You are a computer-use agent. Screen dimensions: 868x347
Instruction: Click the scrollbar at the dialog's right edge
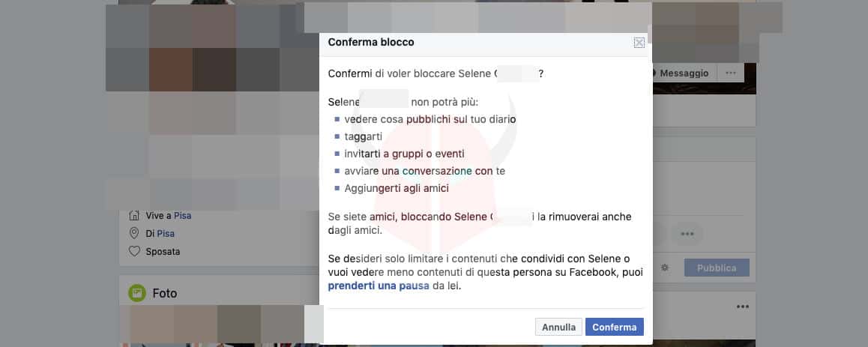tap(649, 34)
